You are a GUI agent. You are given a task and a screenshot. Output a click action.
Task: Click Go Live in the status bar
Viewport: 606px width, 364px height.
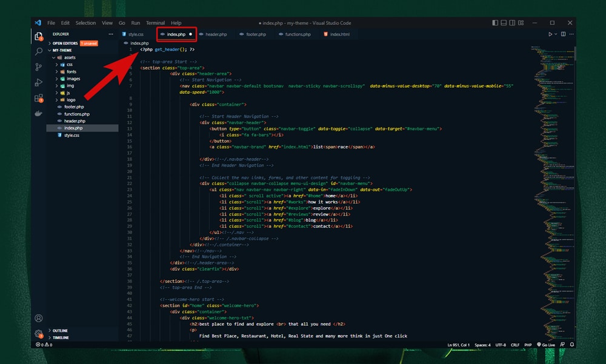point(547,345)
